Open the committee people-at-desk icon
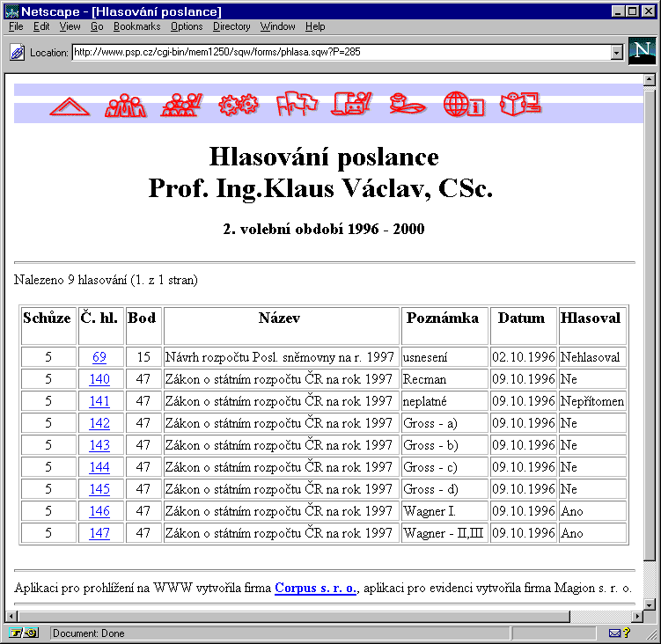The image size is (661, 644). pos(181,105)
